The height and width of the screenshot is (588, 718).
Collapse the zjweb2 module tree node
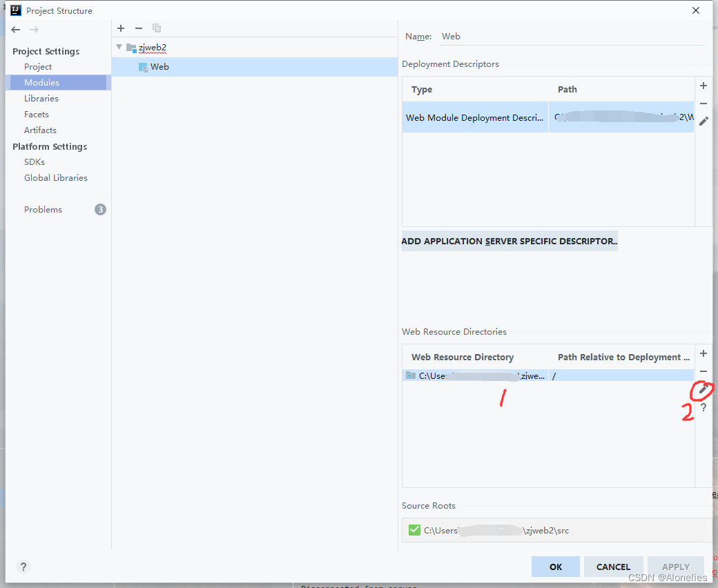[x=119, y=47]
